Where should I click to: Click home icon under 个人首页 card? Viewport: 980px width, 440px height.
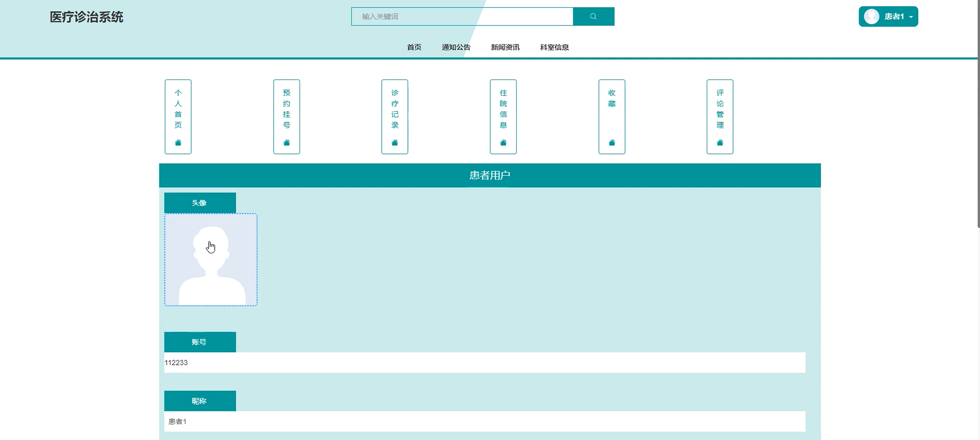pos(178,143)
